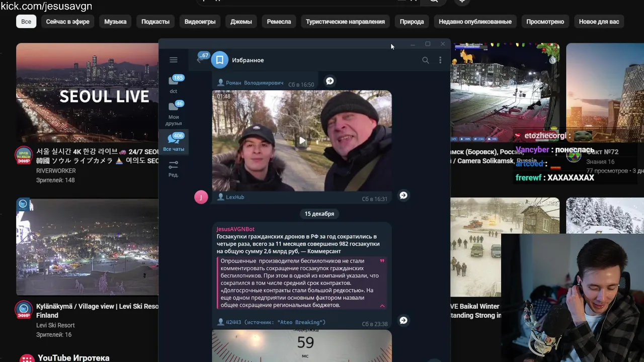The width and height of the screenshot is (644, 362).
Task: Select the Видеоигры filter chip
Action: pyautogui.click(x=200, y=22)
